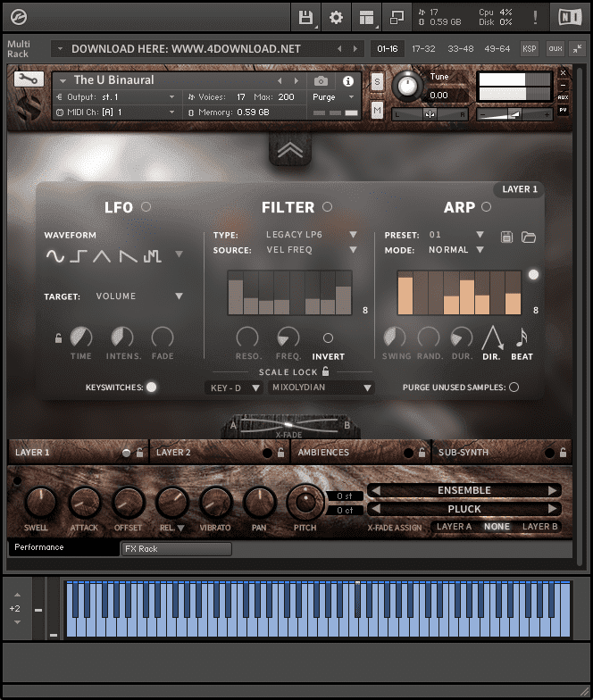
Task: Open Kontakt options gear icon
Action: coord(336,18)
